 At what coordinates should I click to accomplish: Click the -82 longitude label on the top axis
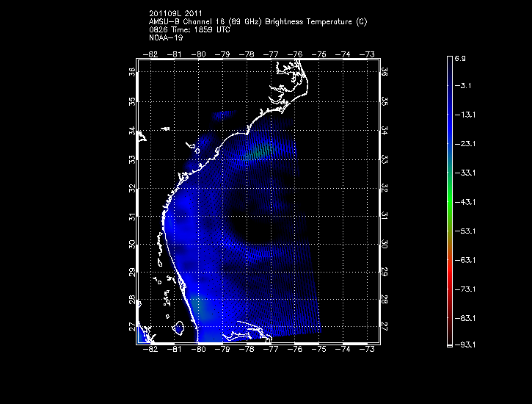point(150,54)
